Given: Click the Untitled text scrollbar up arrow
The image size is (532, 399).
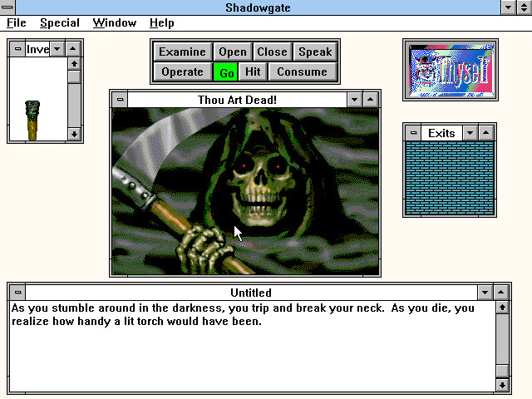Looking at the screenshot, I should [502, 308].
